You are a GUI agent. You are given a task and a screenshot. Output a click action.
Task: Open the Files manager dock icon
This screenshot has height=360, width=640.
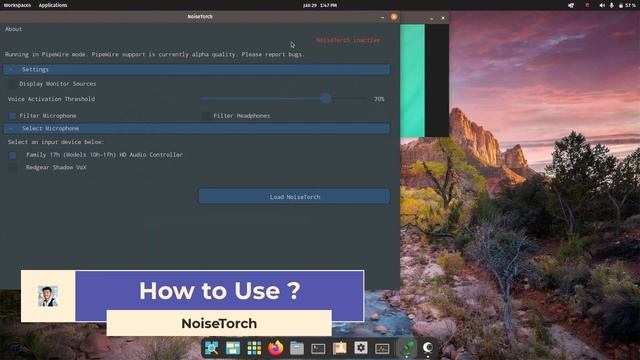[x=297, y=348]
